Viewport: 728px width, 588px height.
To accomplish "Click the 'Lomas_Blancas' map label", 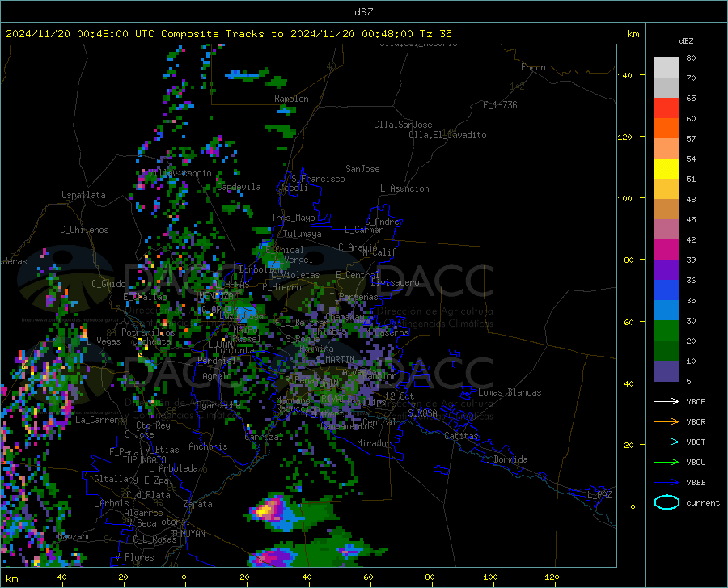I will click(510, 392).
